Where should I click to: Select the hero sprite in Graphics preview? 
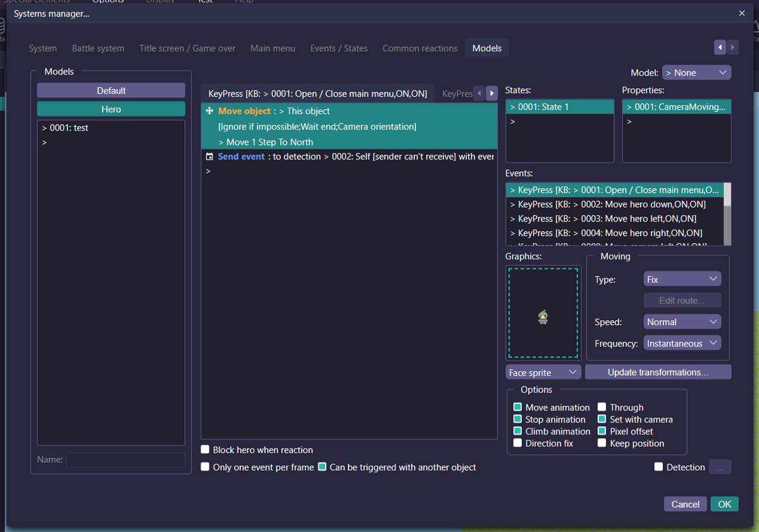[543, 317]
